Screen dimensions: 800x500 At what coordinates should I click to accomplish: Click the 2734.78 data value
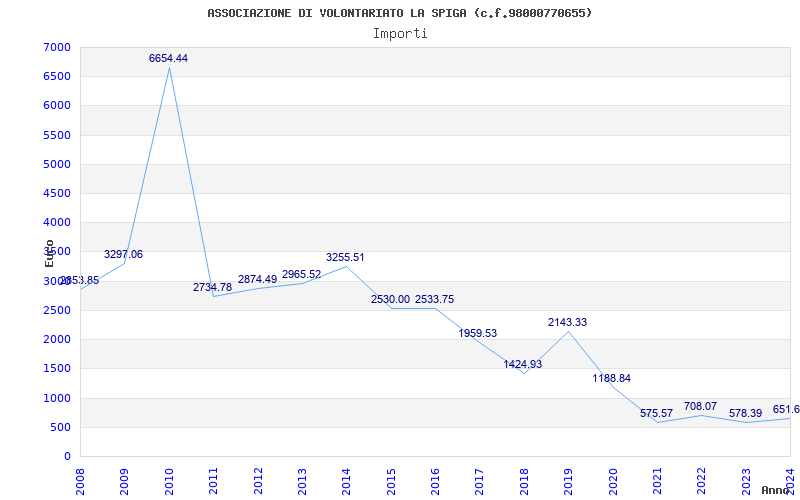coord(212,287)
